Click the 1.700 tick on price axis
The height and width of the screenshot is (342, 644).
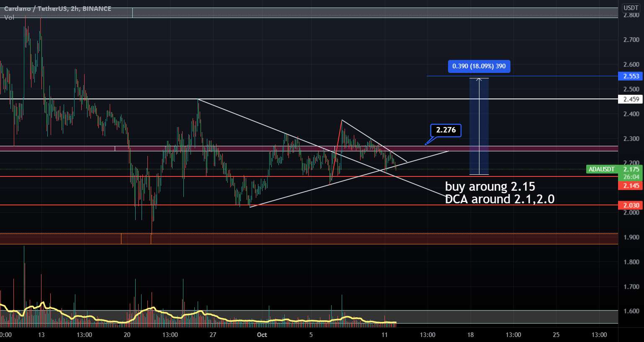point(631,287)
